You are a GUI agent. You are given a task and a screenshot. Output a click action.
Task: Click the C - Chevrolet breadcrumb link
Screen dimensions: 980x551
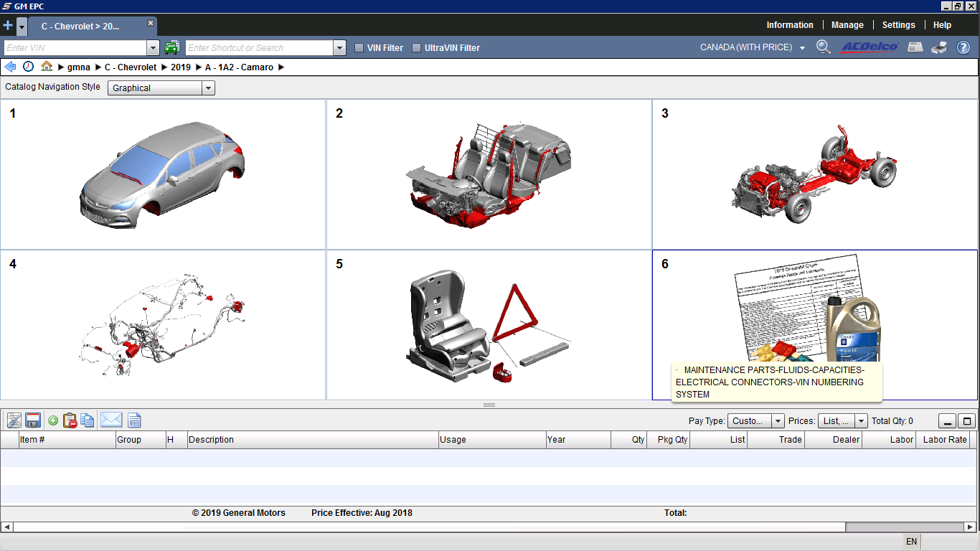(x=131, y=67)
